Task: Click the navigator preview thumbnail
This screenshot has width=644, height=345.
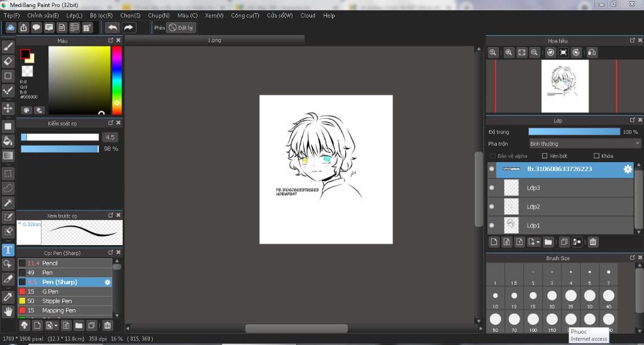Action: tap(565, 86)
